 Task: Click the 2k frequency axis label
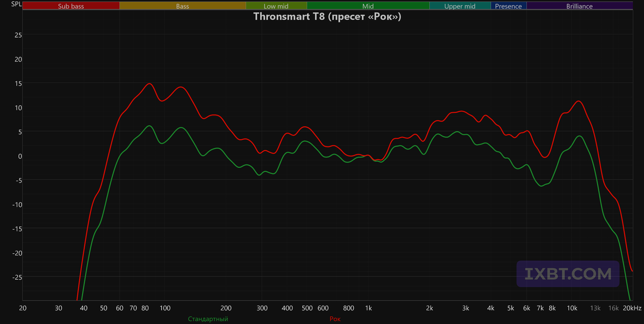[x=430, y=308]
